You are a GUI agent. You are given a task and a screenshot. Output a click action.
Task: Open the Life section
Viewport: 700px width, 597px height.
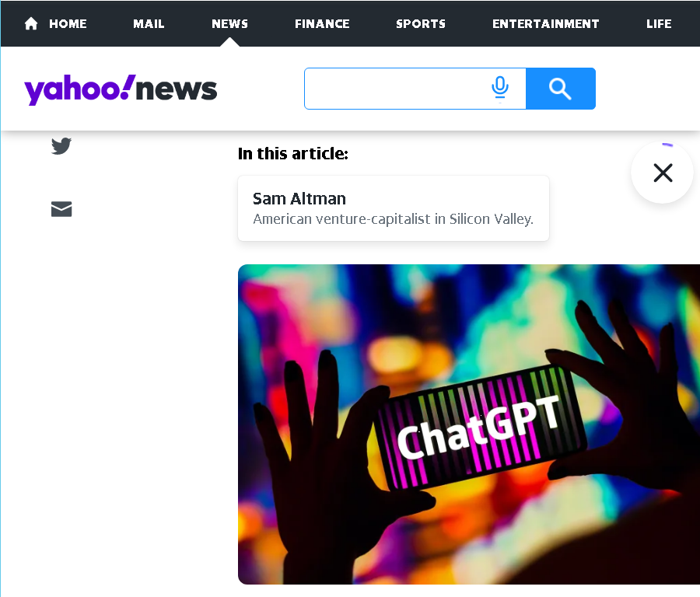pyautogui.click(x=659, y=23)
